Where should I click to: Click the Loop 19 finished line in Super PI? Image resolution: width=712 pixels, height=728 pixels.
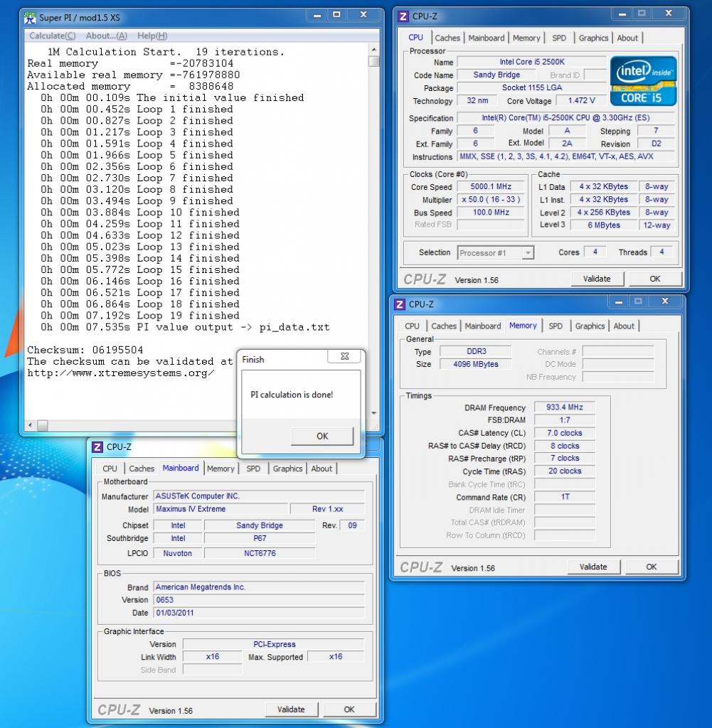pos(140,316)
